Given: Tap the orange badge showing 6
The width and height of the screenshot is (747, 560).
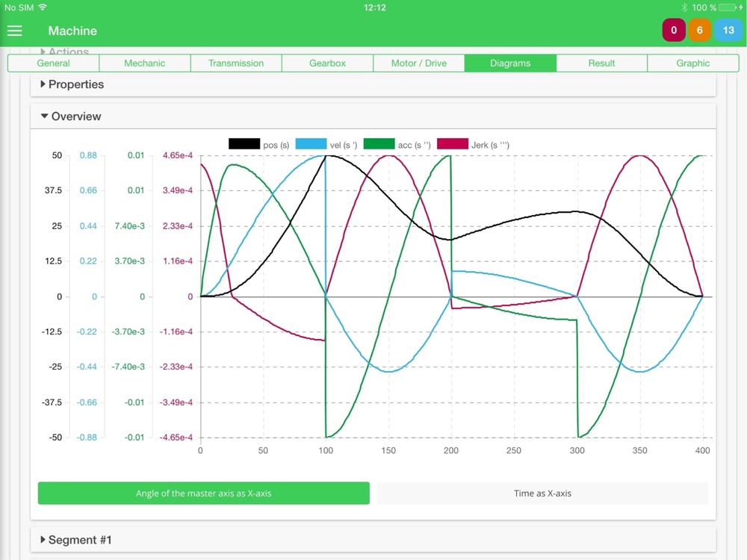Looking at the screenshot, I should tap(699, 31).
